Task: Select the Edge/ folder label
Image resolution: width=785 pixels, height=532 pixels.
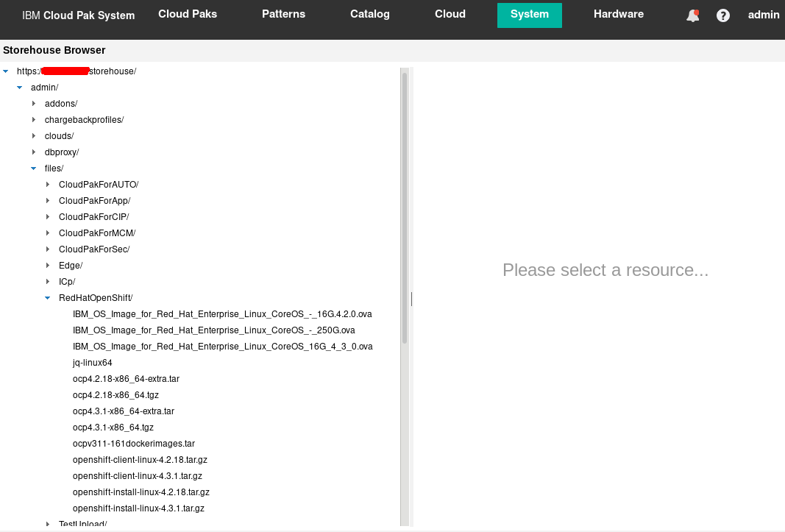Action: coord(71,266)
